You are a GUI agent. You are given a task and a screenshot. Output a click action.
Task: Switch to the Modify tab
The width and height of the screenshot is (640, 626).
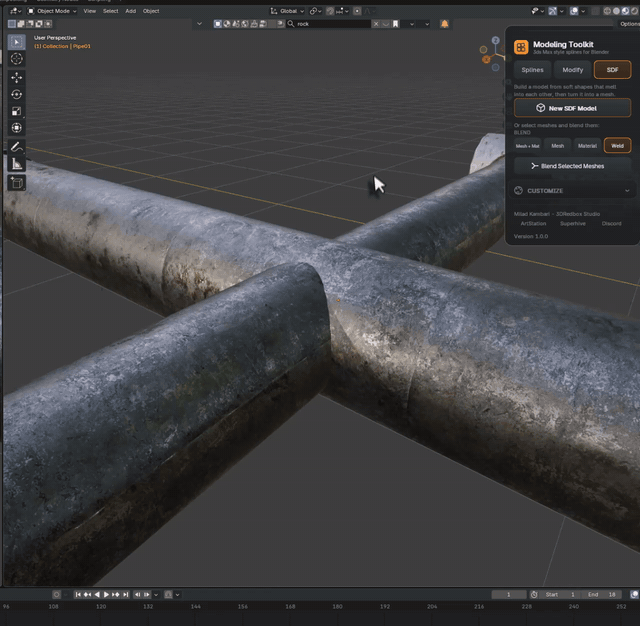[x=573, y=70]
